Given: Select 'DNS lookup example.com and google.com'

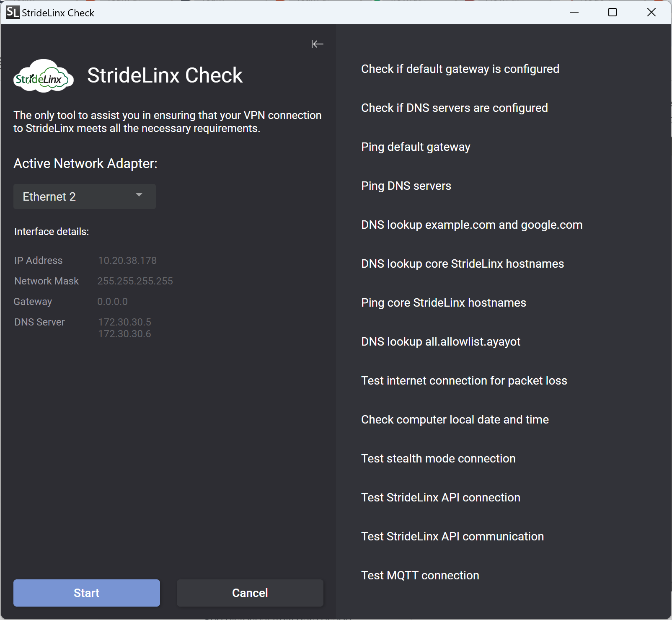Looking at the screenshot, I should 472,225.
